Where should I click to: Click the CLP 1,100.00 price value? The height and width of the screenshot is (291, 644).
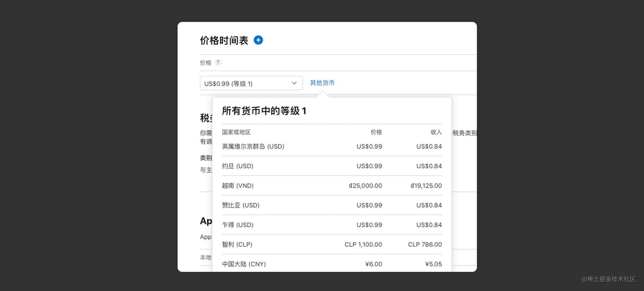point(363,244)
